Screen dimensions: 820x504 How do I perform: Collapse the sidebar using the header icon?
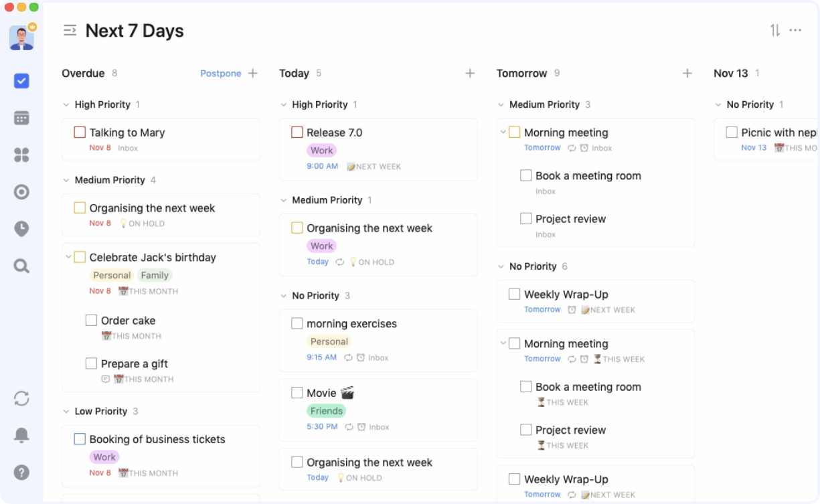tap(70, 30)
